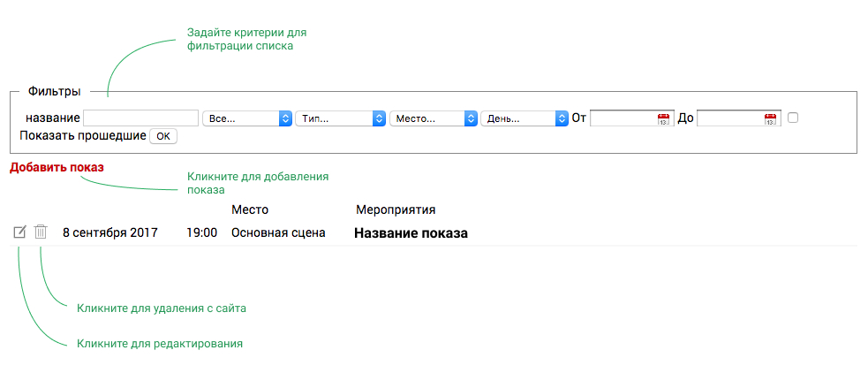
Task: Expand the 'Тип...' dropdown
Action: 341,118
